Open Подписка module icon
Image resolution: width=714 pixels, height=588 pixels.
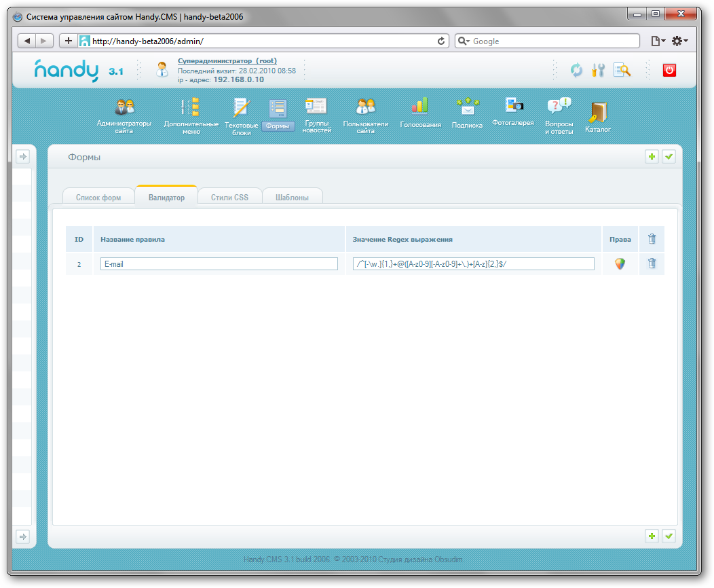tap(467, 106)
